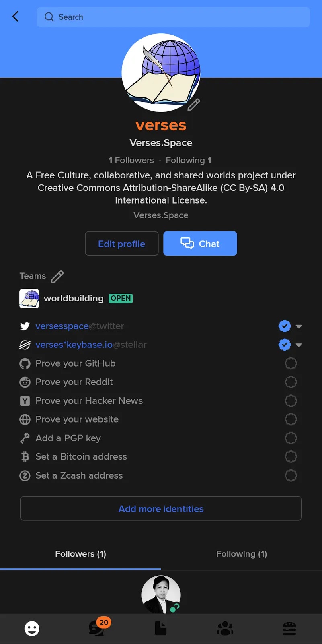
Task: Open Chat tab with 20 badge
Action: [x=97, y=627]
